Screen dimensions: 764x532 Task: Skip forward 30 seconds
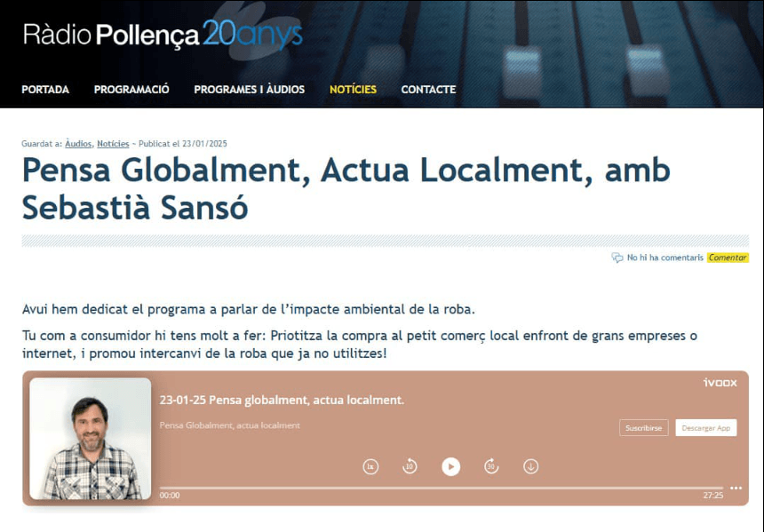491,466
